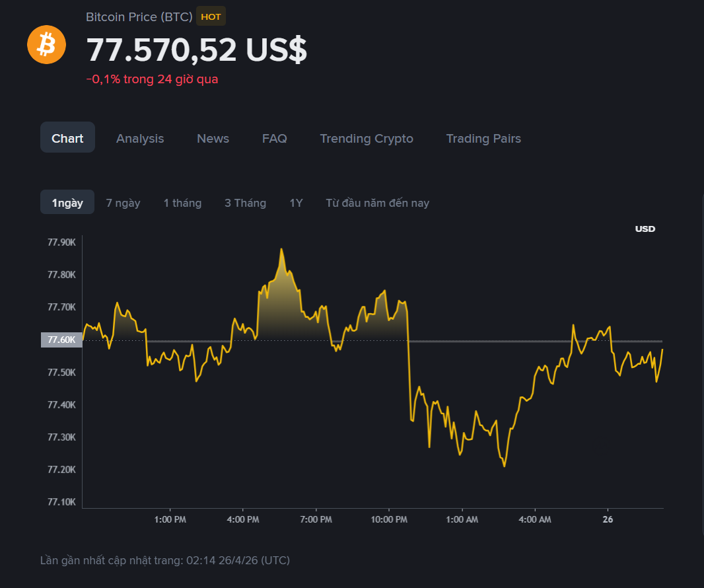Go to the FAQ tab

[274, 138]
